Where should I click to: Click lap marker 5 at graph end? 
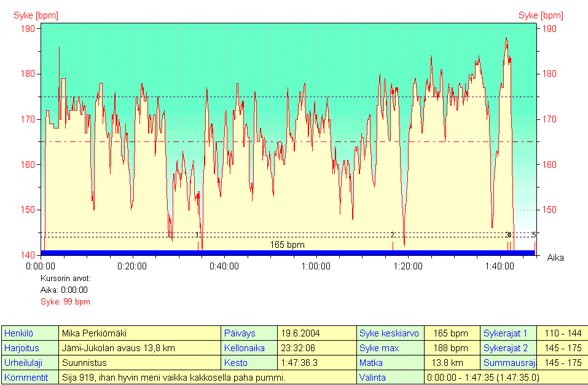(534, 235)
